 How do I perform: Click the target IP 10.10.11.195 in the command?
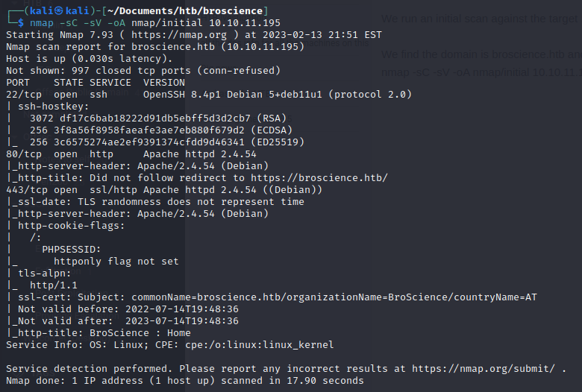[x=245, y=23]
